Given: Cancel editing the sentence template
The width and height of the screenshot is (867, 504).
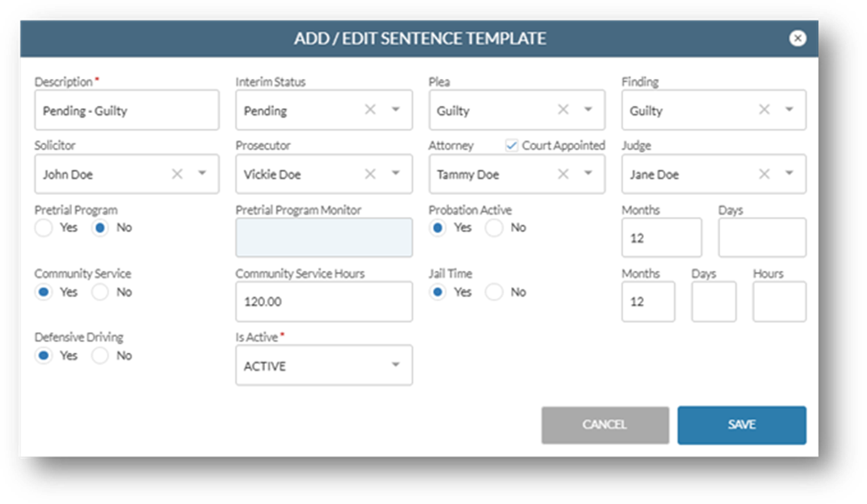Looking at the screenshot, I should click(605, 425).
